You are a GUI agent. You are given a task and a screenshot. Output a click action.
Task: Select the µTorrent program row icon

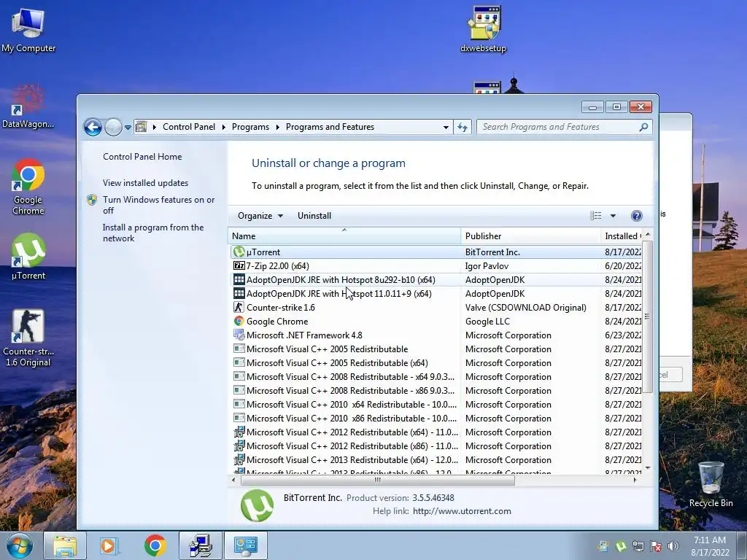(239, 252)
